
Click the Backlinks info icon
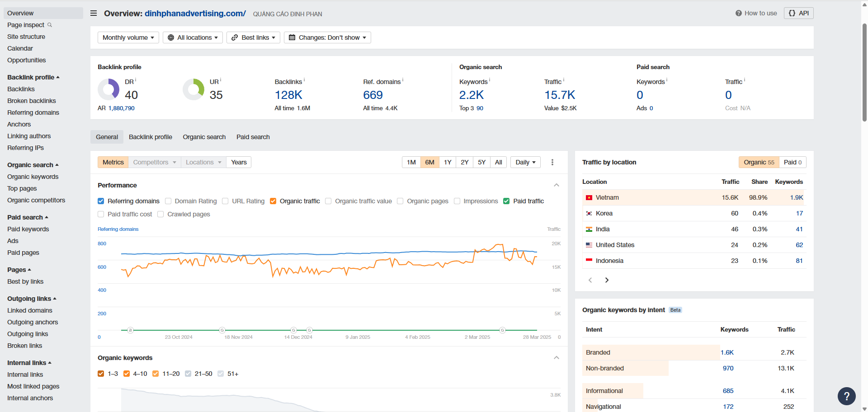[x=304, y=80]
